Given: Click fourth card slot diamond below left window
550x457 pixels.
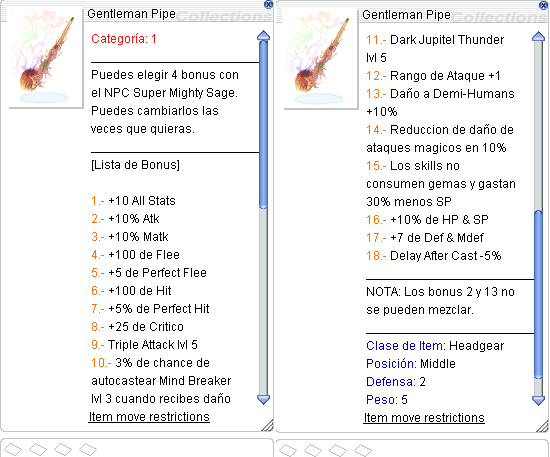Looking at the screenshot, I should (88, 449).
